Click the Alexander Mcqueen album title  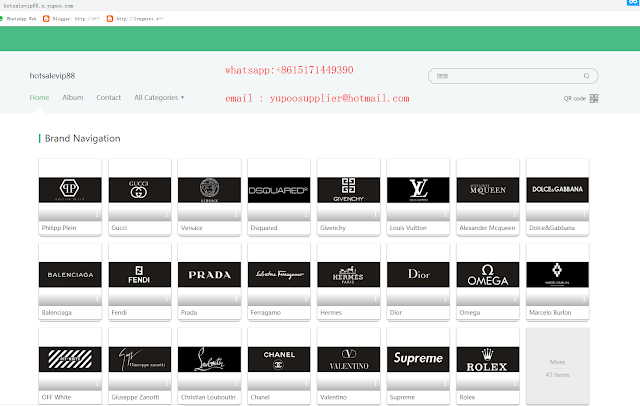(x=487, y=228)
